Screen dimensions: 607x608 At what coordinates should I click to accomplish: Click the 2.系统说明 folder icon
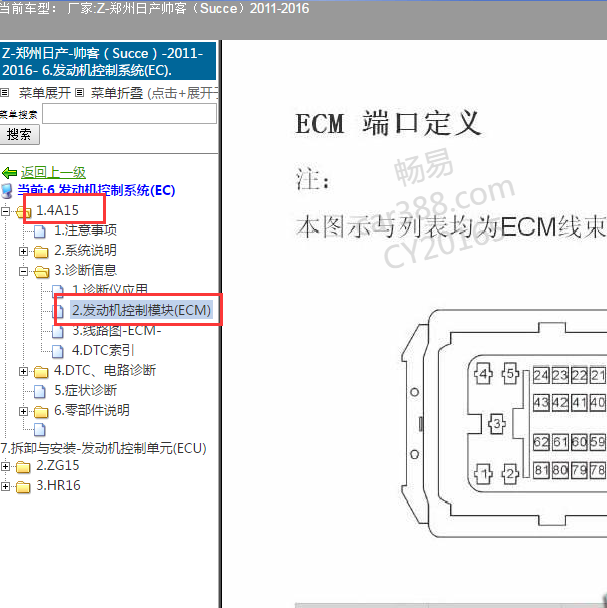41,252
